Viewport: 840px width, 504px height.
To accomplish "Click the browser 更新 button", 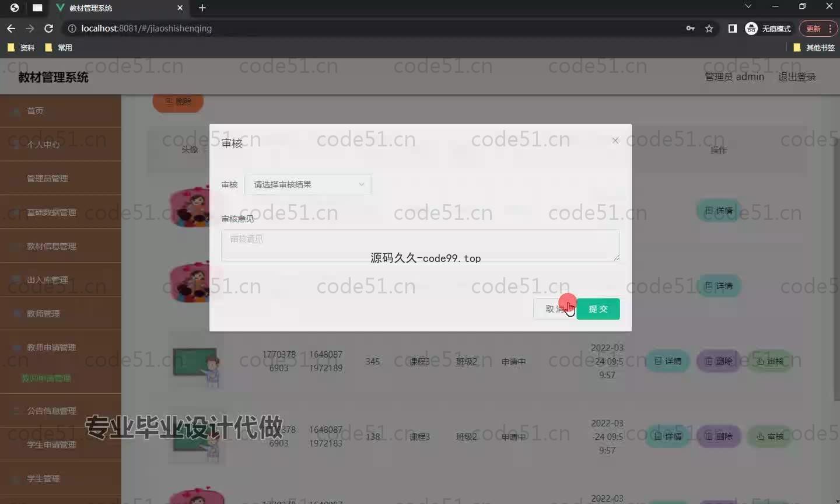I will pyautogui.click(x=813, y=29).
